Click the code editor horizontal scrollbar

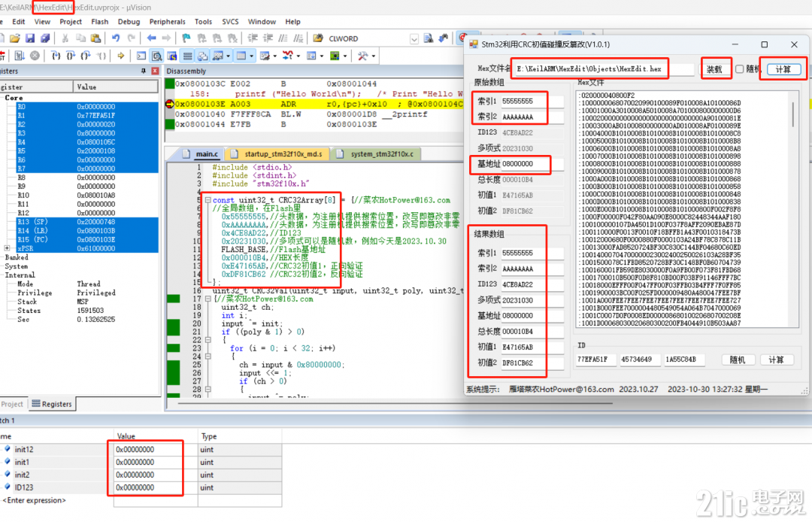click(395, 403)
